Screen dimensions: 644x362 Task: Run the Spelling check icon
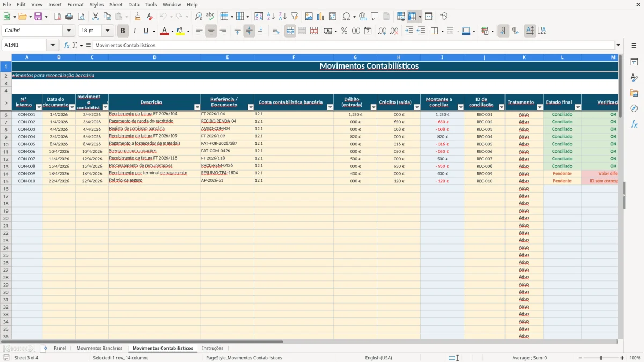210,17
